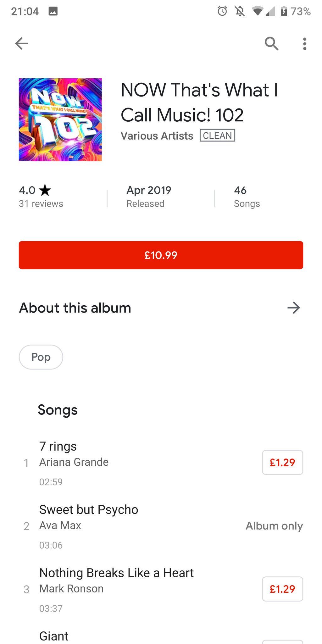Select the Pop genre chip
The image size is (322, 644).
point(41,357)
